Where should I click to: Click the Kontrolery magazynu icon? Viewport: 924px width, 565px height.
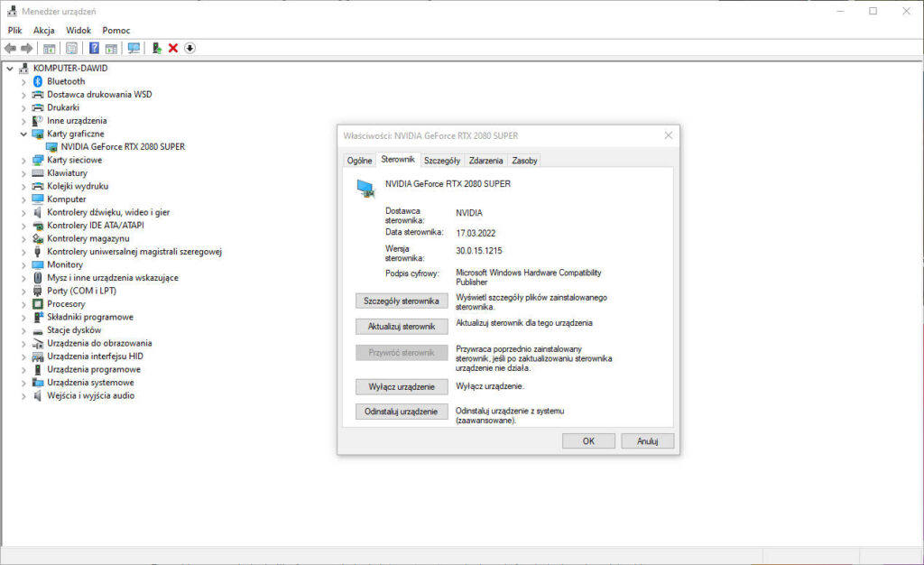(38, 238)
